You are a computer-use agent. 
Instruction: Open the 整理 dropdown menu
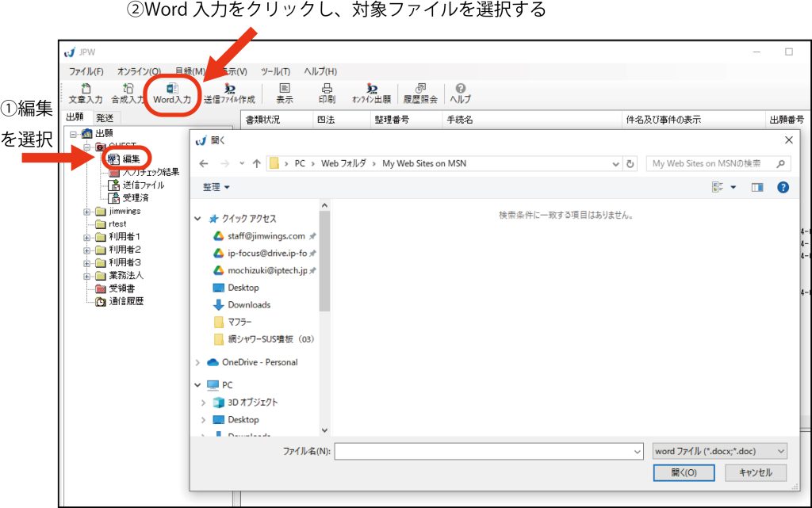tap(216, 187)
